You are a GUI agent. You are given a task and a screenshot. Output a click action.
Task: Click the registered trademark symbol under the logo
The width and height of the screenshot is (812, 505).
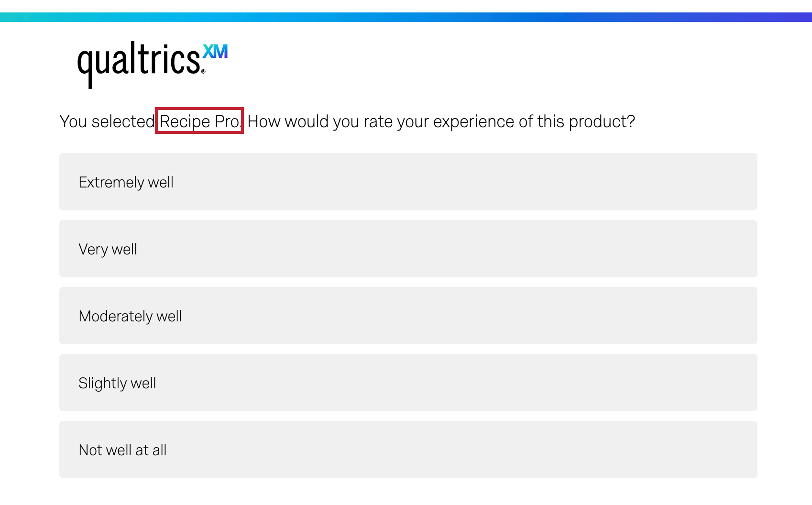pyautogui.click(x=203, y=72)
